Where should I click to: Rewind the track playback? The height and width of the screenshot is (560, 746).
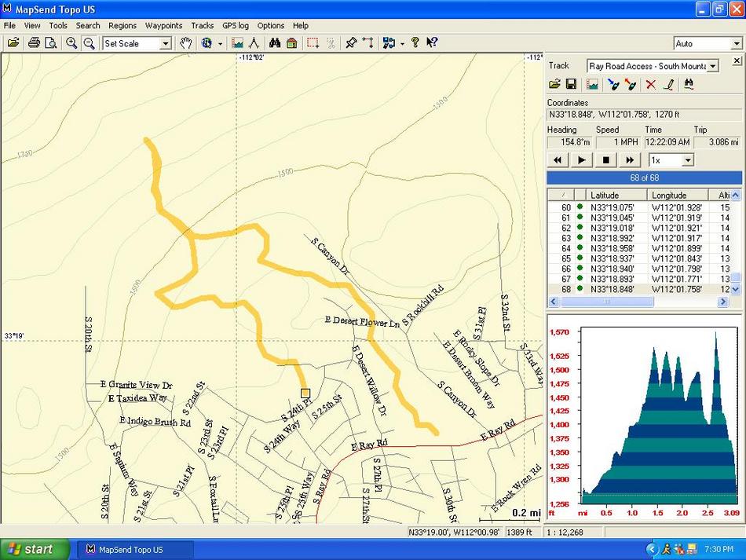(558, 160)
